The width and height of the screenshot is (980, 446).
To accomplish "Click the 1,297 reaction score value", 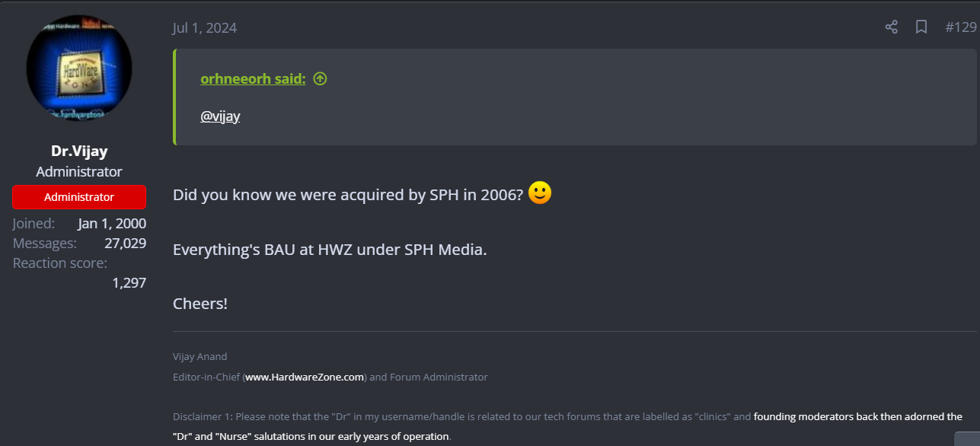I will [129, 283].
